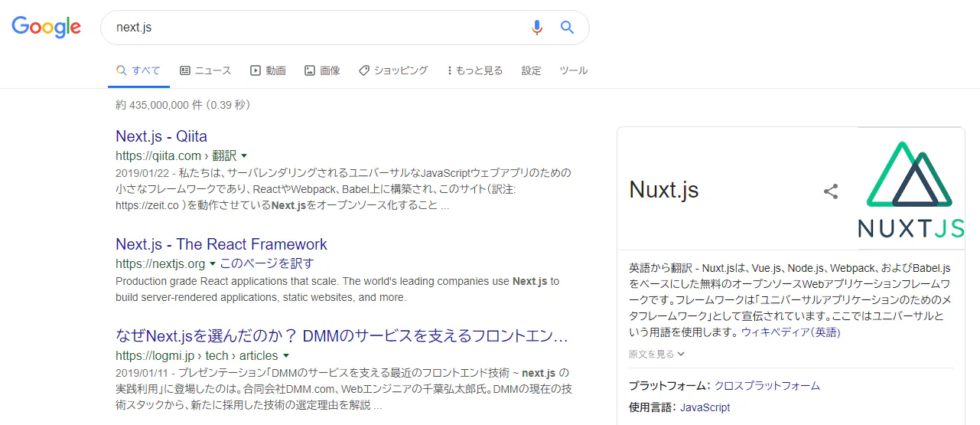Expand dropdown arrow next to qiita 翻訳

(x=244, y=156)
